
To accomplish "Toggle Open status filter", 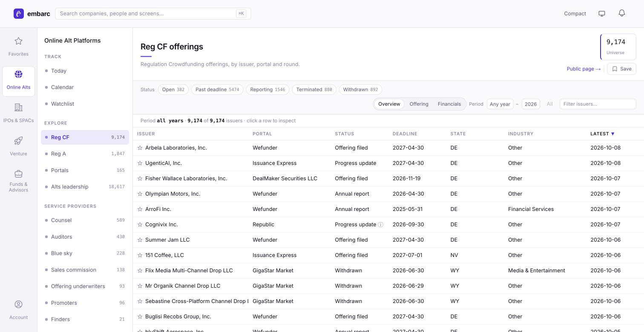I will 173,89.
